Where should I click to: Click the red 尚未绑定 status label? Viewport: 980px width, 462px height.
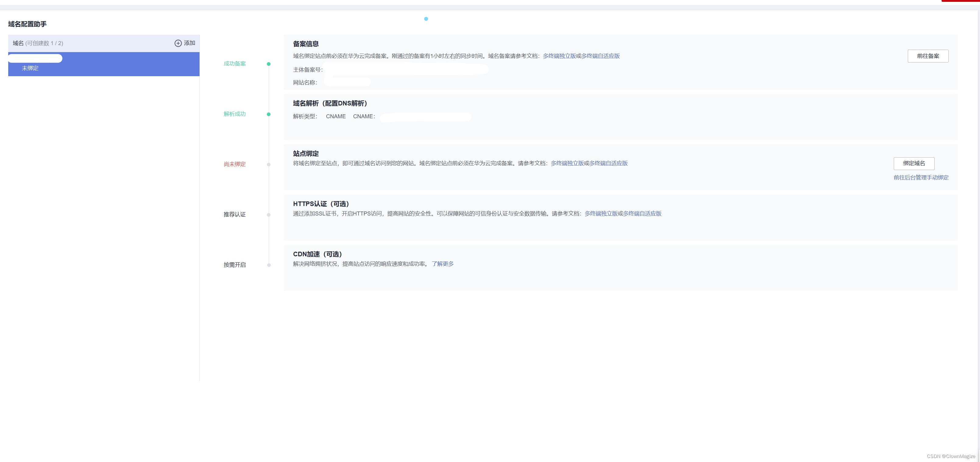234,164
